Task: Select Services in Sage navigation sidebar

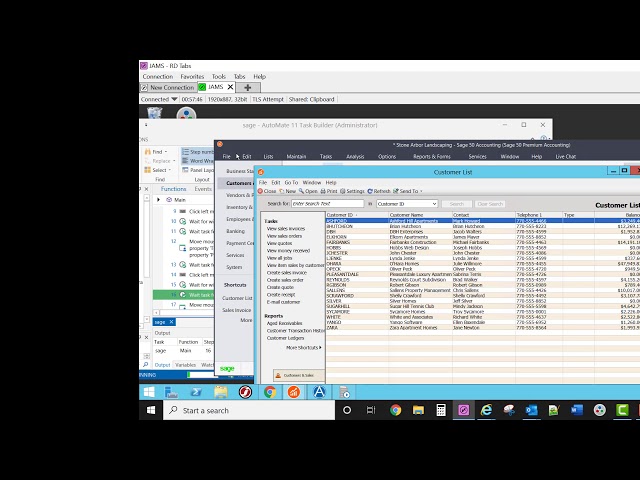Action: pos(235,255)
